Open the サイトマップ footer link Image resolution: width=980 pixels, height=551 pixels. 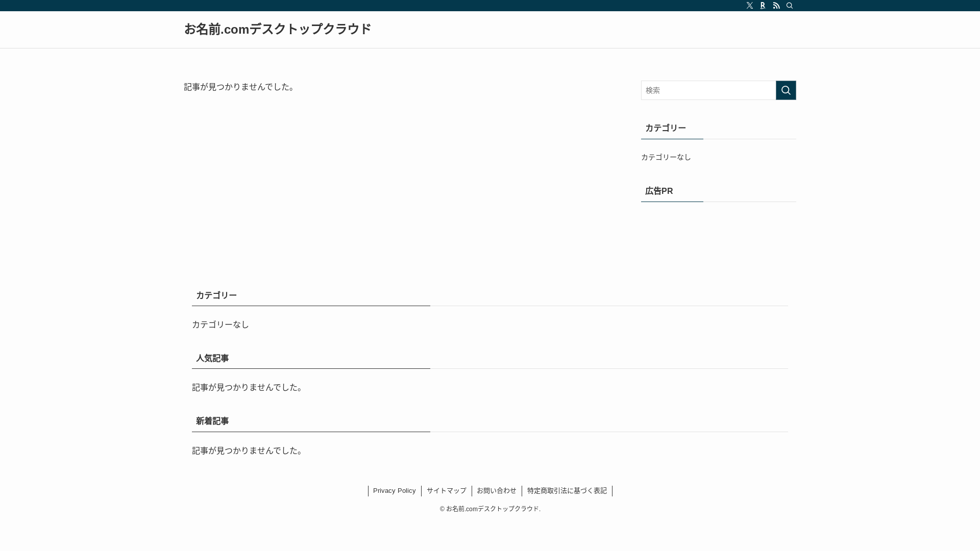tap(447, 491)
